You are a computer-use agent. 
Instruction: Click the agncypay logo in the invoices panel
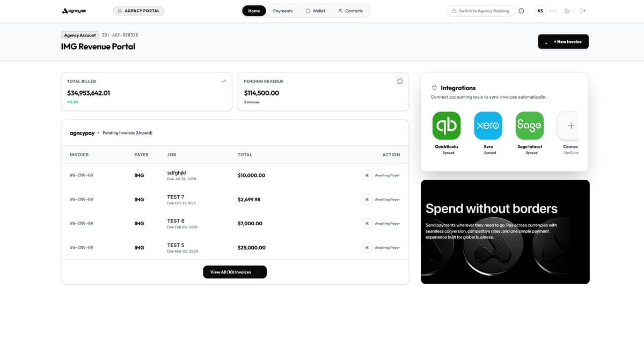pyautogui.click(x=82, y=133)
